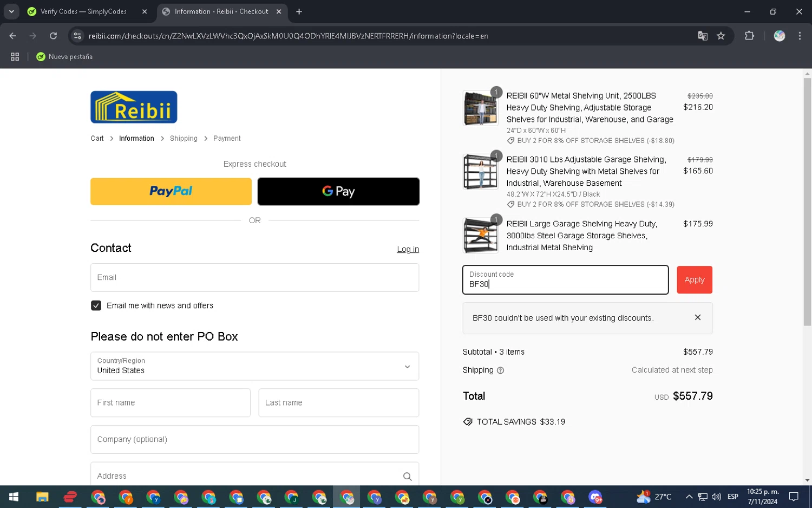Open the Country/Region dropdown

click(254, 366)
